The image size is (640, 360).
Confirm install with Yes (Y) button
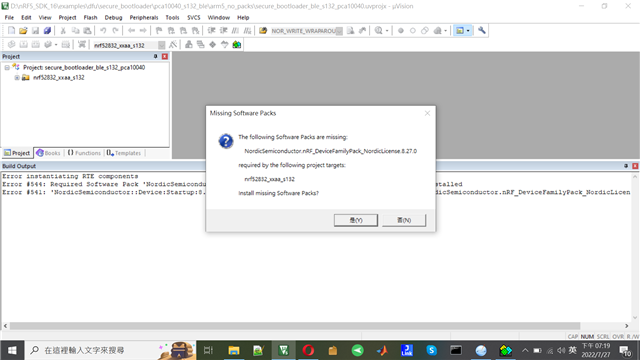[356, 220]
